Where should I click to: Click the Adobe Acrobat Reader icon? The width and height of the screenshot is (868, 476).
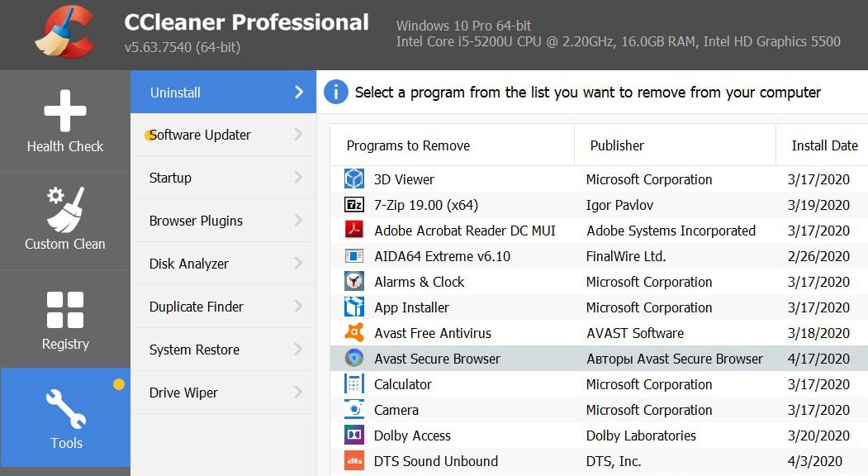coord(354,230)
